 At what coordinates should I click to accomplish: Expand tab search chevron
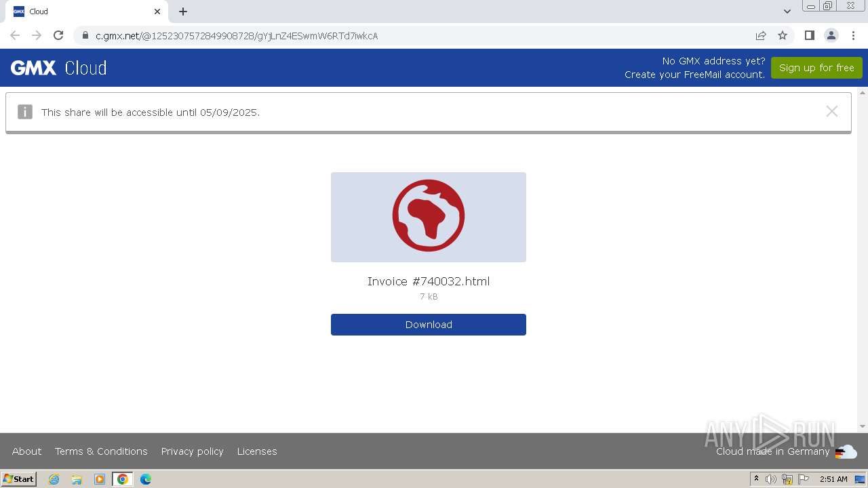(787, 12)
